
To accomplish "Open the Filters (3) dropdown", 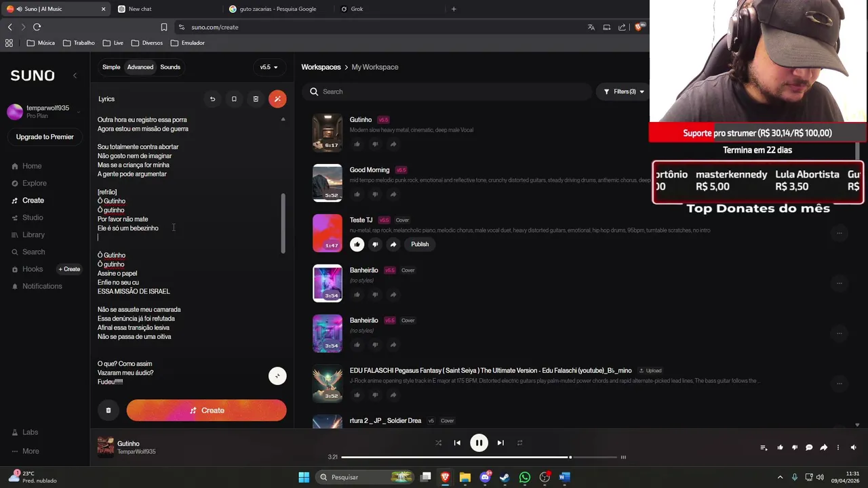I will point(624,91).
